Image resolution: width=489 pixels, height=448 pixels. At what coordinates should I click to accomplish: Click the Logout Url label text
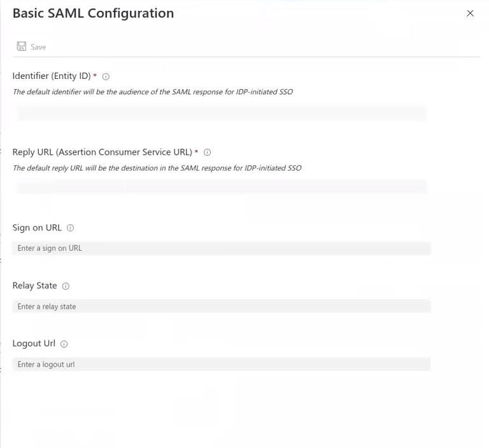[34, 344]
